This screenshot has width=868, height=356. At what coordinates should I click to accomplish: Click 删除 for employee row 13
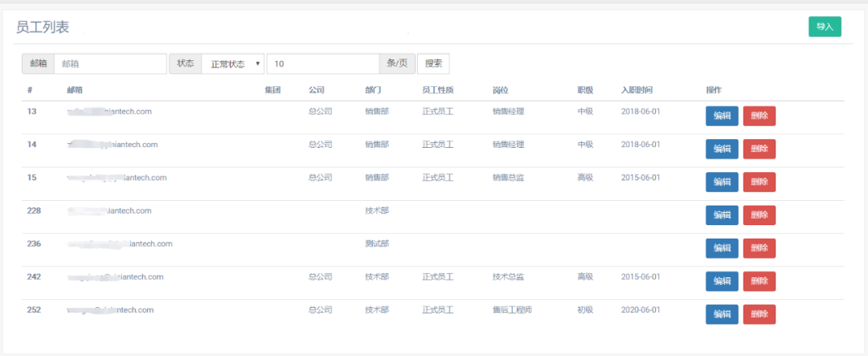coord(759,116)
